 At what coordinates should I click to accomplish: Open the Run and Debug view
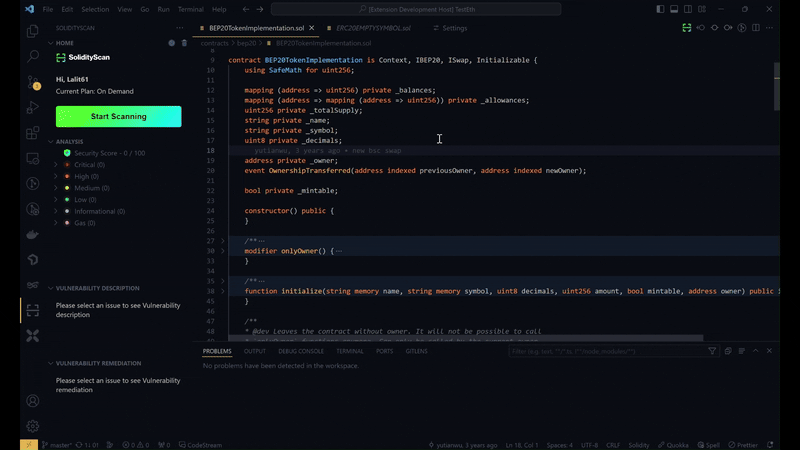point(33,107)
